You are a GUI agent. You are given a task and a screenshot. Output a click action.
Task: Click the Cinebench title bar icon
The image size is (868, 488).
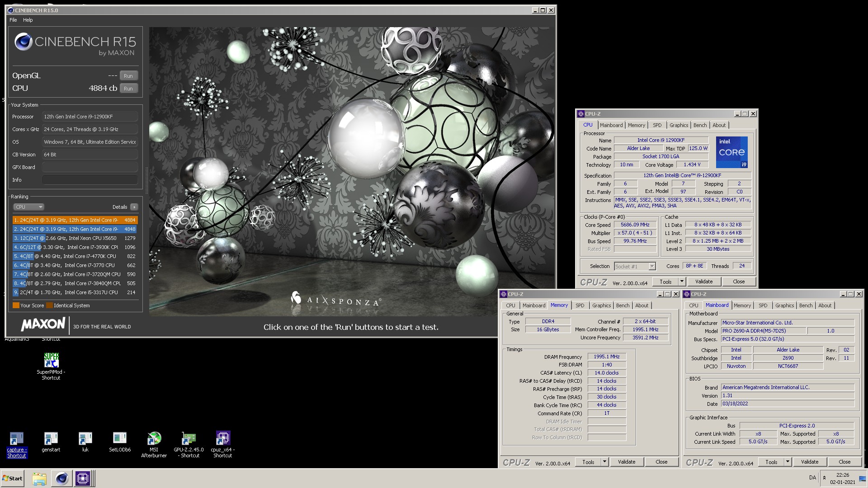[11, 10]
